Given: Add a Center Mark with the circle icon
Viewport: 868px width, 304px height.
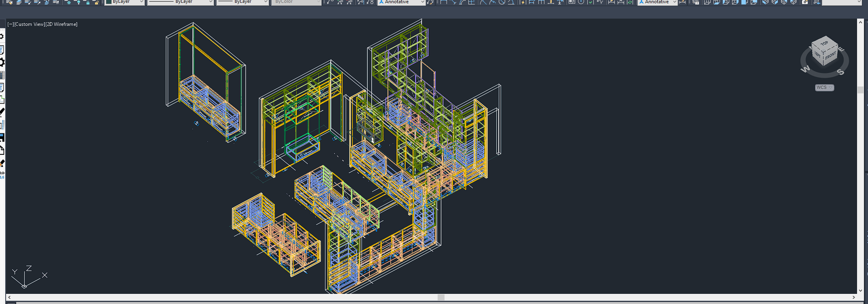Looking at the screenshot, I should pyautogui.click(x=581, y=2).
